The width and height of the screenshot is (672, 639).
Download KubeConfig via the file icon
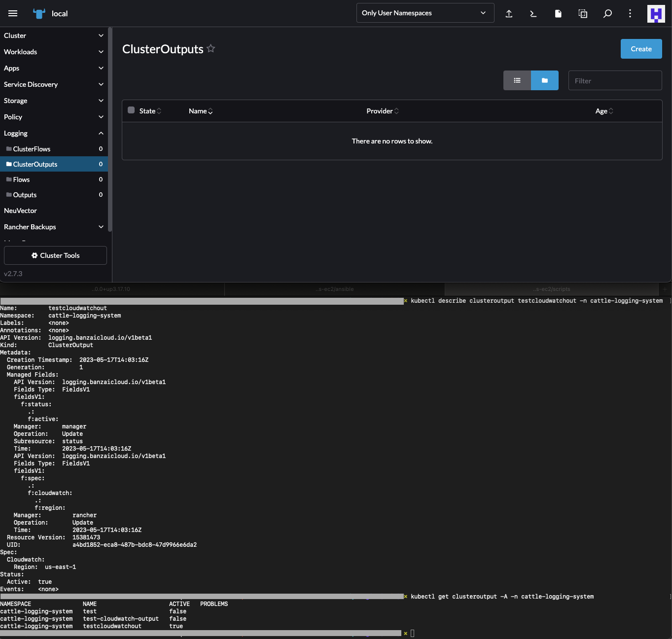[x=558, y=13]
